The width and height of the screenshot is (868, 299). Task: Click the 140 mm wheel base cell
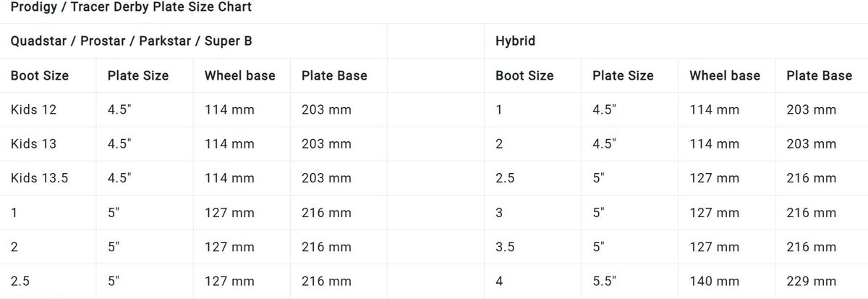(x=714, y=281)
